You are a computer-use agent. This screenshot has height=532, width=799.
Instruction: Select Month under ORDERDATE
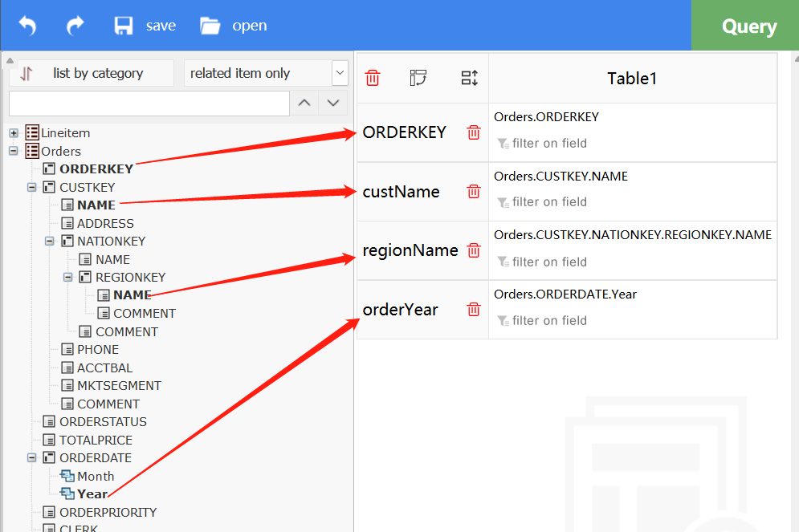pyautogui.click(x=96, y=477)
